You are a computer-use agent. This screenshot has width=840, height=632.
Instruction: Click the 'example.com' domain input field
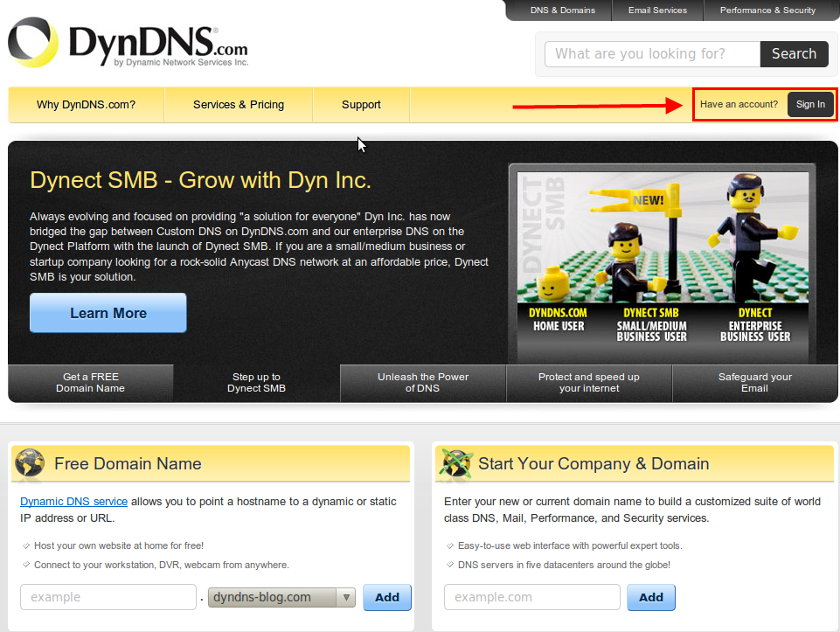pos(532,597)
